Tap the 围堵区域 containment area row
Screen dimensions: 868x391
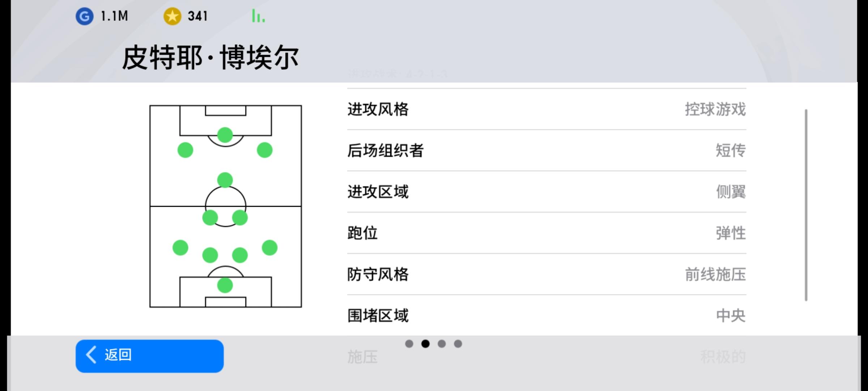(x=546, y=315)
